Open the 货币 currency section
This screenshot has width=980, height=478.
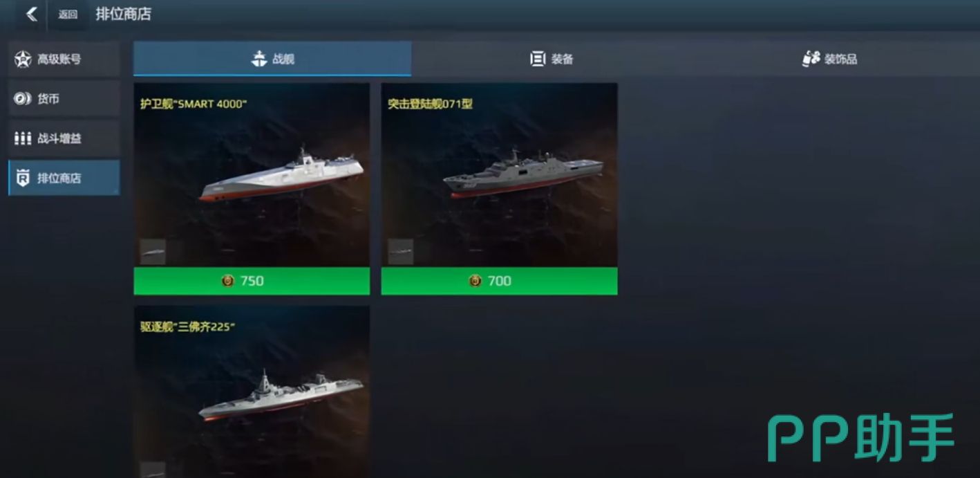[x=64, y=99]
